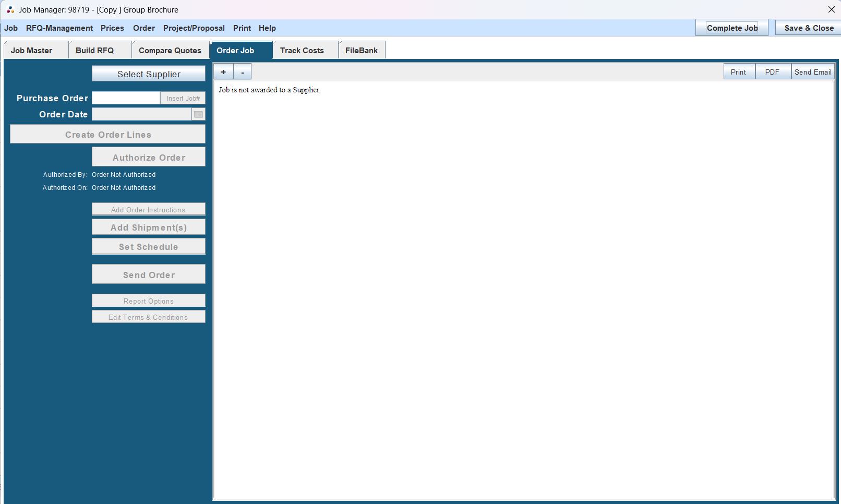Switch to the Track Costs tab

coord(302,51)
